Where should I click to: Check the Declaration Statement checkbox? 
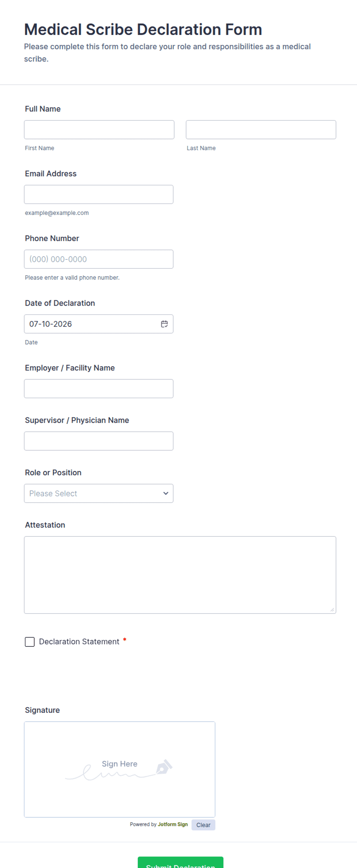pos(30,642)
